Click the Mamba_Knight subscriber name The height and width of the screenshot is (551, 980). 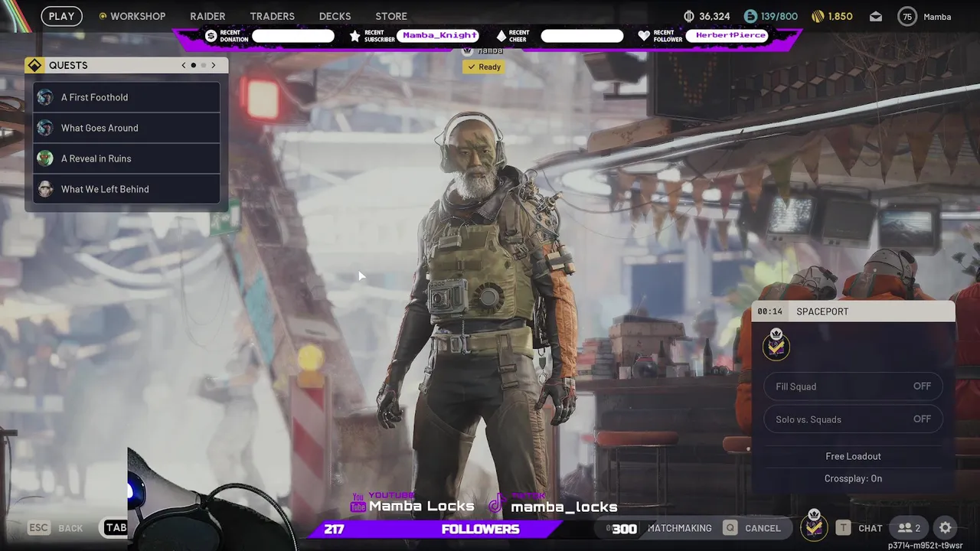click(x=439, y=36)
